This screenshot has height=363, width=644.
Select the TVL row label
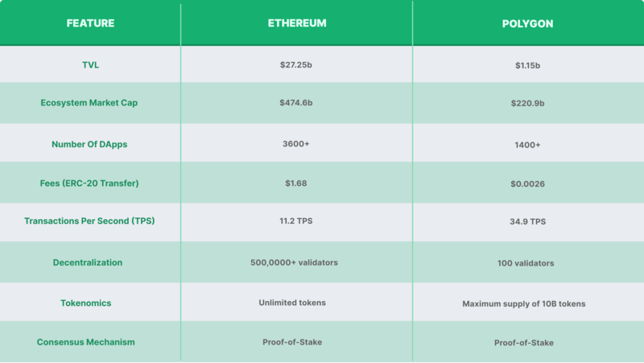tap(90, 64)
